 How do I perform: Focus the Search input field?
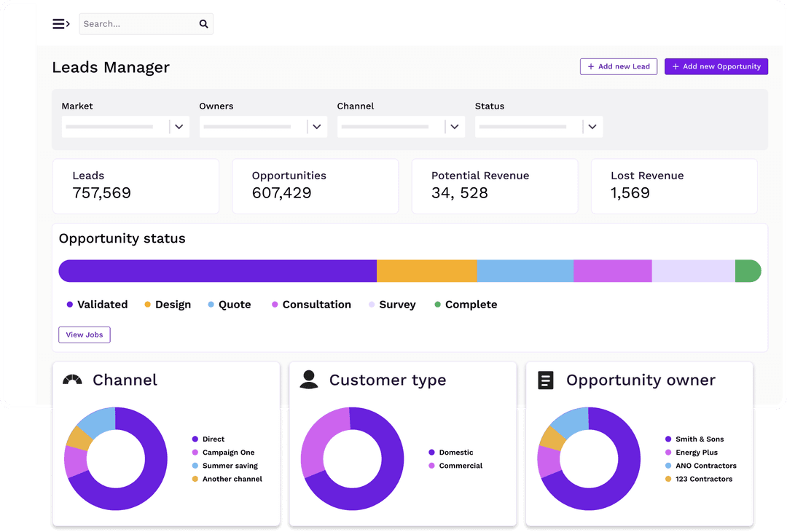click(x=137, y=24)
